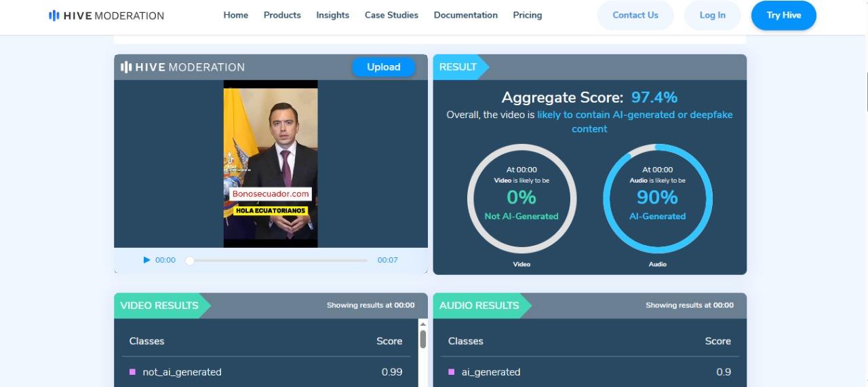868x387 pixels.
Task: Click the Video score circle gauge
Action: (521, 198)
